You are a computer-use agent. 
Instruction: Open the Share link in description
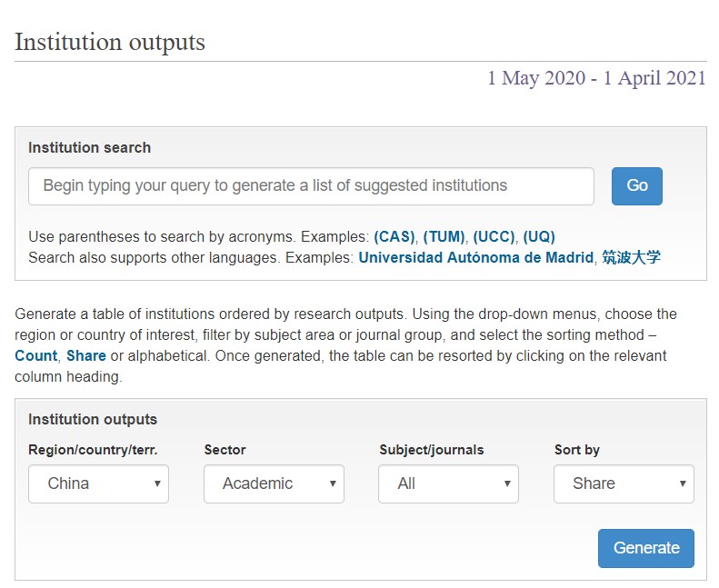click(x=86, y=355)
